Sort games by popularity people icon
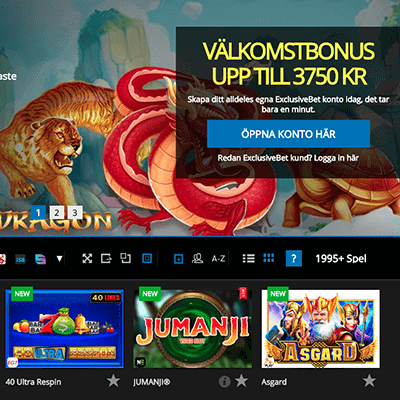Viewport: 400px width, 400px height. (197, 258)
